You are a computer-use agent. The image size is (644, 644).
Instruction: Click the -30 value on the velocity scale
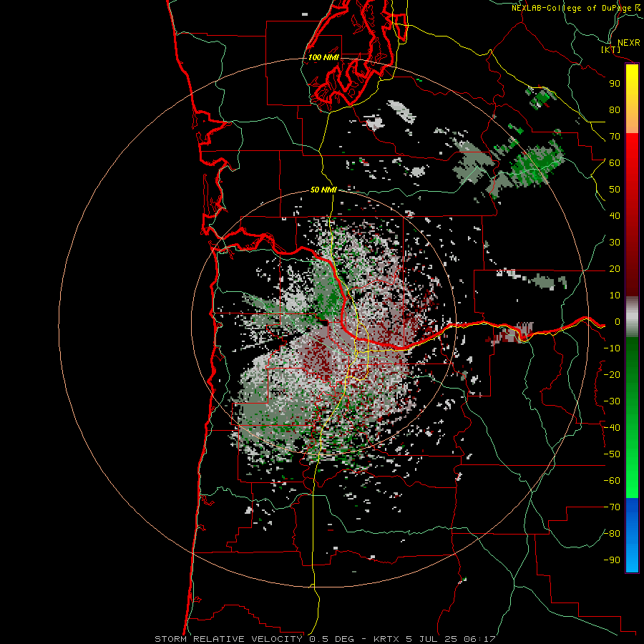tap(612, 401)
